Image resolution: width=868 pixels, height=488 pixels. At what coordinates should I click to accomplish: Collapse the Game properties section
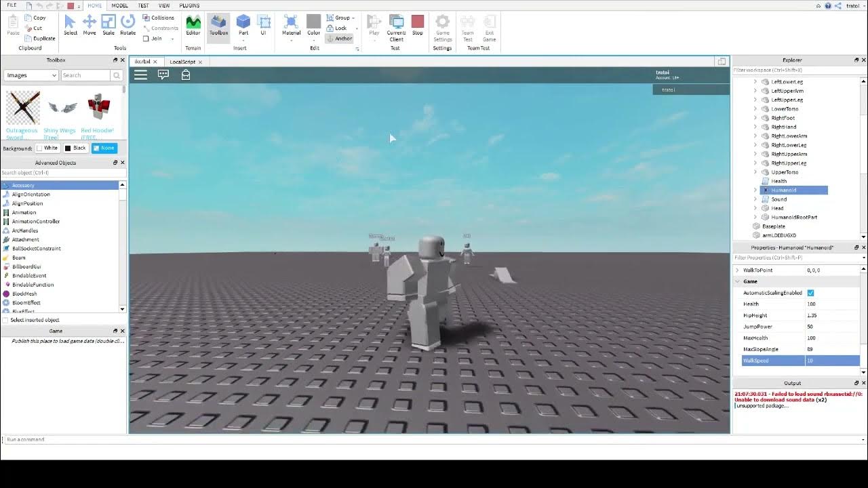(737, 281)
